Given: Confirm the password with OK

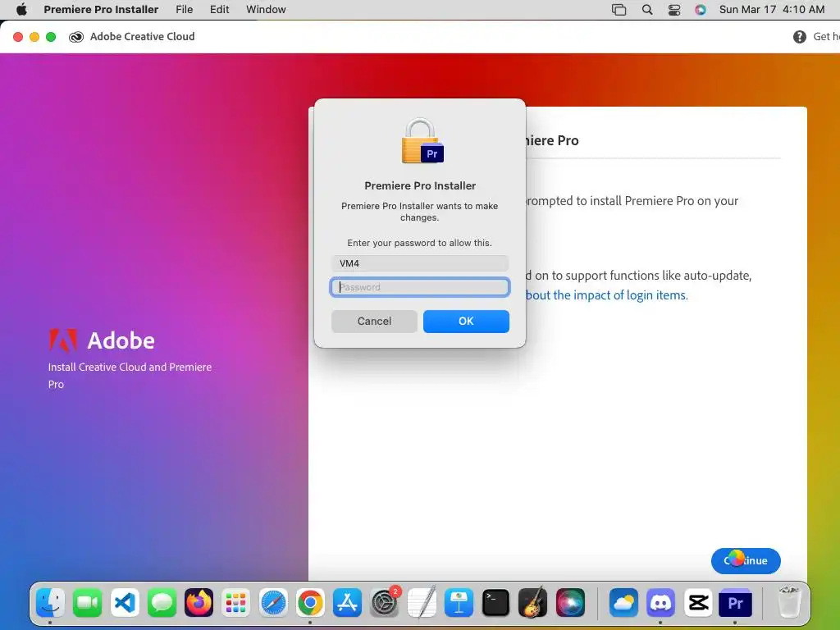Looking at the screenshot, I should (466, 321).
